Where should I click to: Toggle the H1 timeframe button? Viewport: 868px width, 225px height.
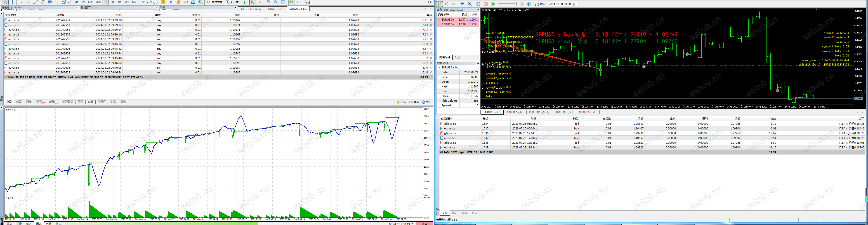[105, 2]
